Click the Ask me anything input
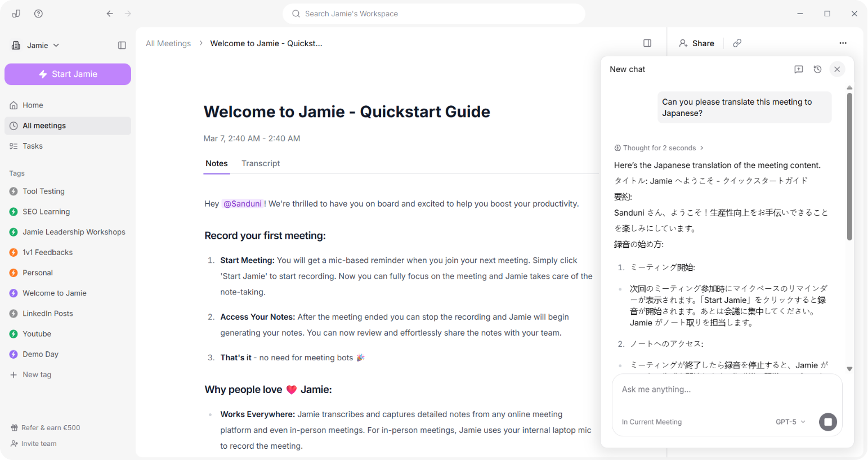 727,390
